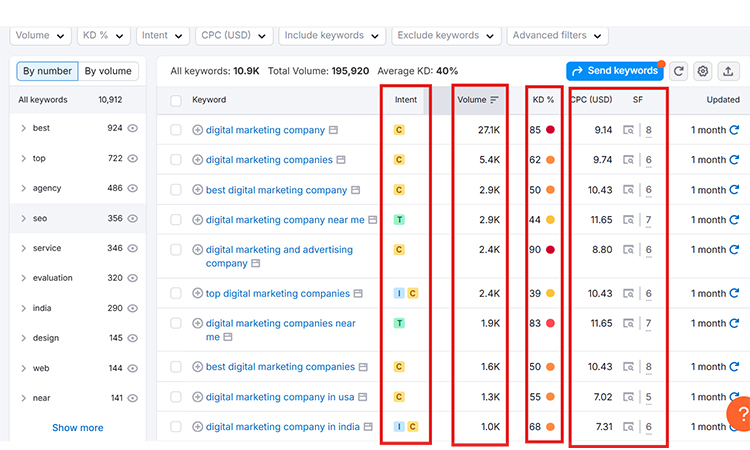
Task: View SERP icon for 'best digital marketing company'
Action: point(629,190)
